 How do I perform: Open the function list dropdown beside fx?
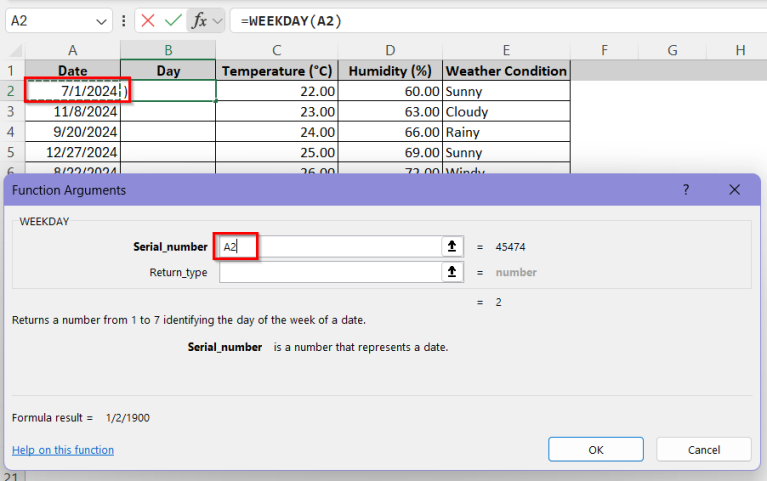pyautogui.click(x=217, y=21)
